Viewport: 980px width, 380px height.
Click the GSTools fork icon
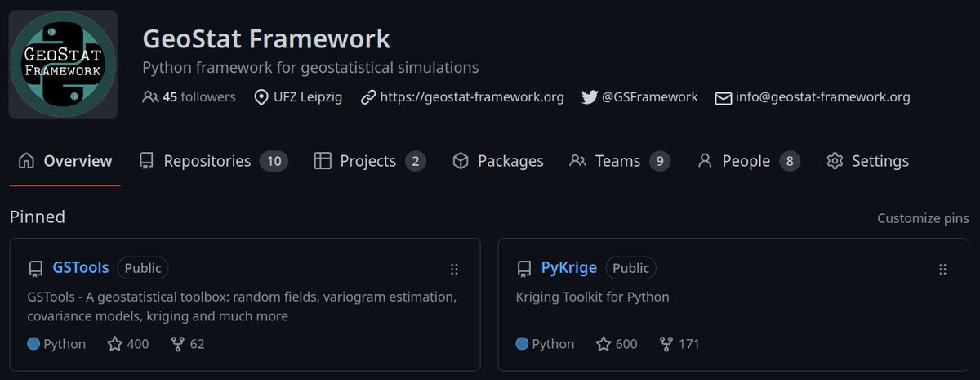pos(178,344)
